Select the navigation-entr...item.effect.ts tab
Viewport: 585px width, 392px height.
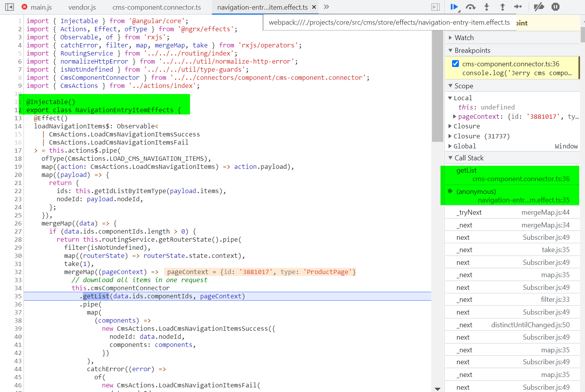(x=262, y=7)
